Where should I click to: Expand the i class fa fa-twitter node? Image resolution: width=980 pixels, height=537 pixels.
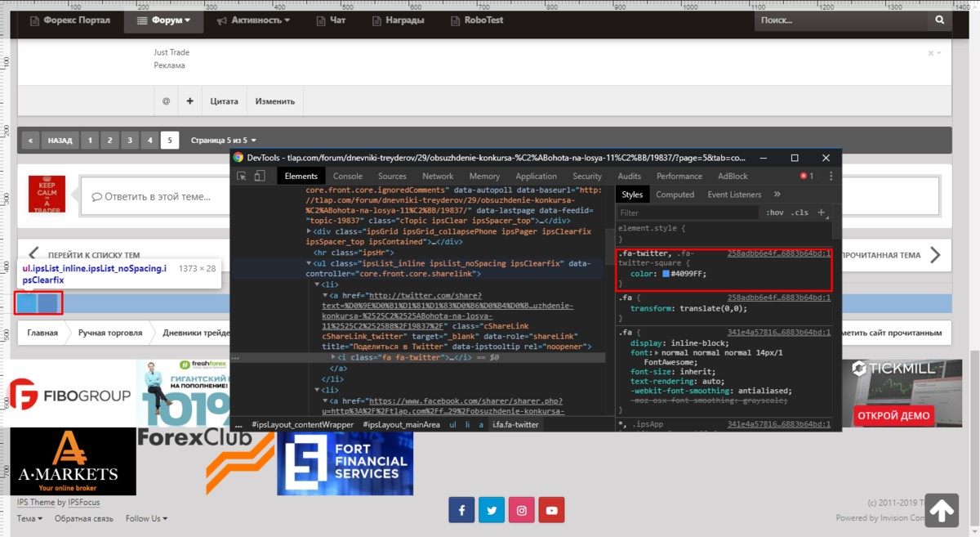333,357
